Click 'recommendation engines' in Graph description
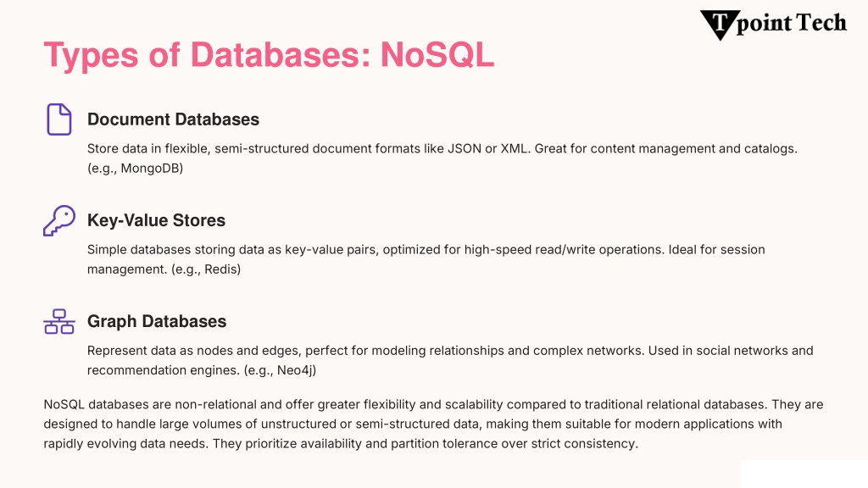 click(x=164, y=370)
